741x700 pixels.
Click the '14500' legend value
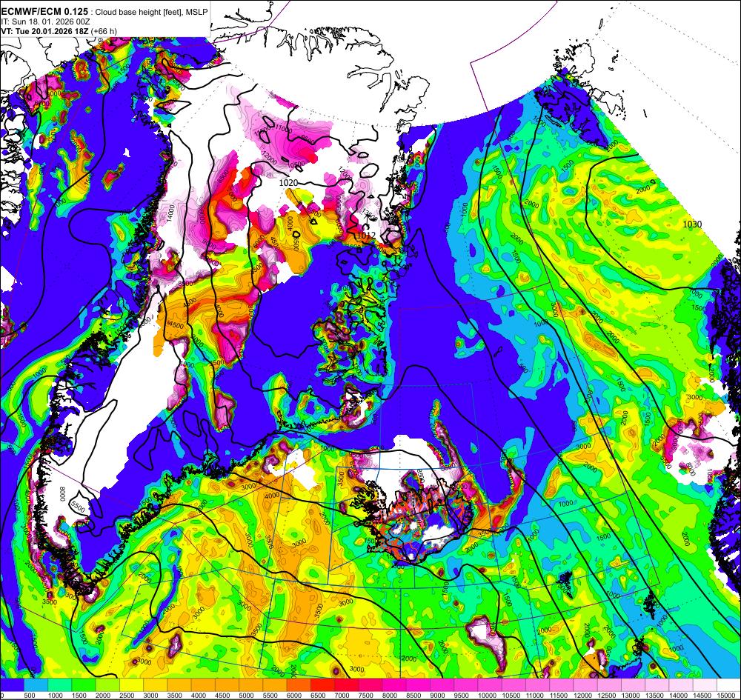(x=702, y=696)
